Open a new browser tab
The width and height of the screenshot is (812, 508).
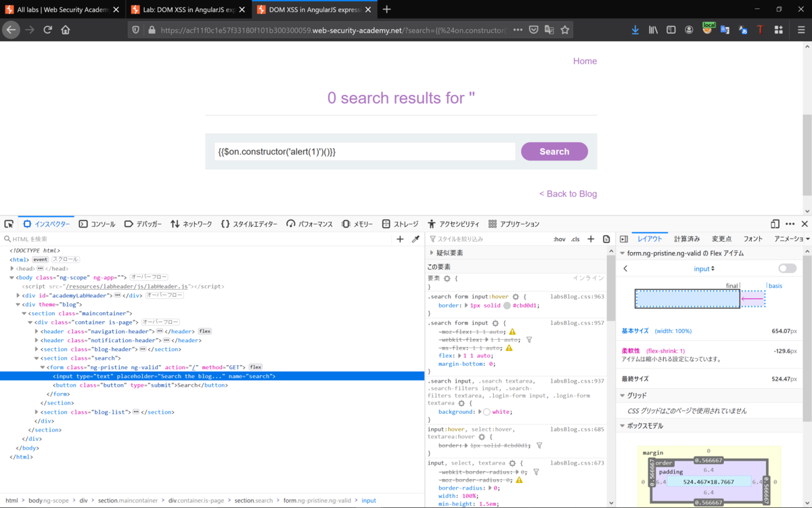click(x=387, y=9)
